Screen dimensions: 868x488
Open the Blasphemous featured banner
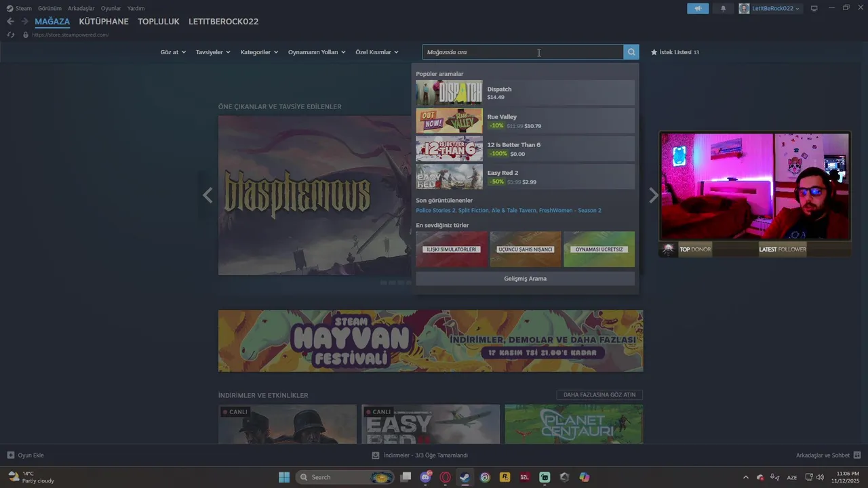pyautogui.click(x=315, y=195)
